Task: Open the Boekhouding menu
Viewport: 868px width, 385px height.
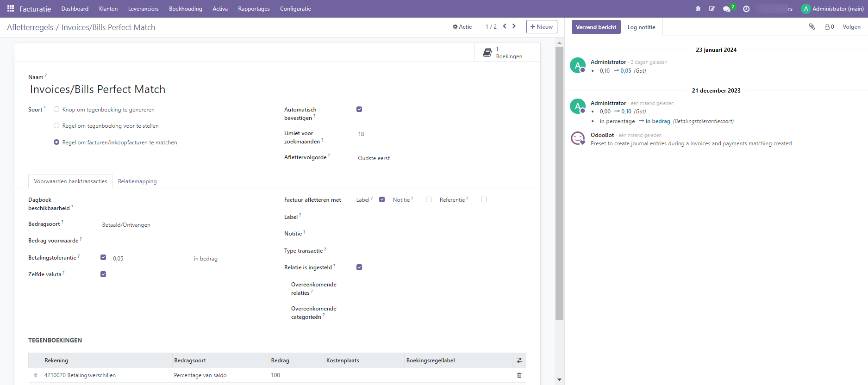Action: coord(185,9)
